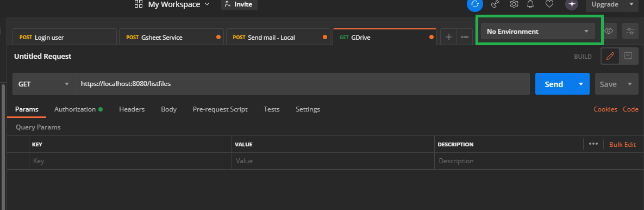Click the sparkle avatar icon
Viewport: 644px width, 210px height.
(x=572, y=4)
